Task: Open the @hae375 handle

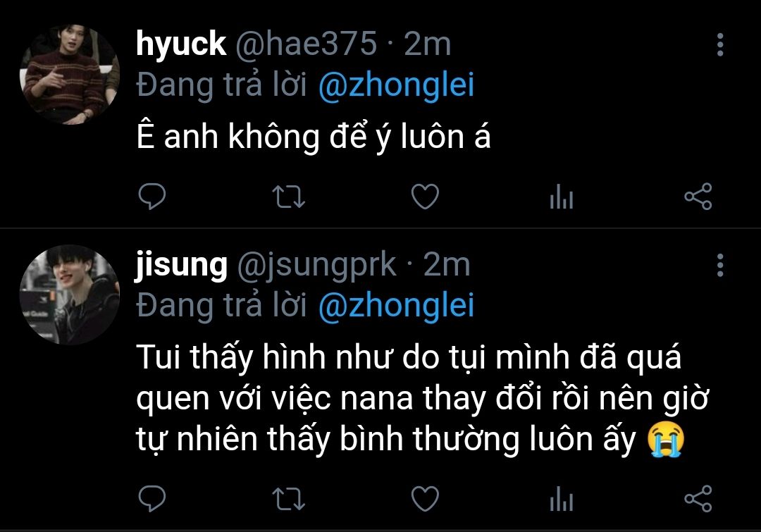Action: pyautogui.click(x=307, y=44)
